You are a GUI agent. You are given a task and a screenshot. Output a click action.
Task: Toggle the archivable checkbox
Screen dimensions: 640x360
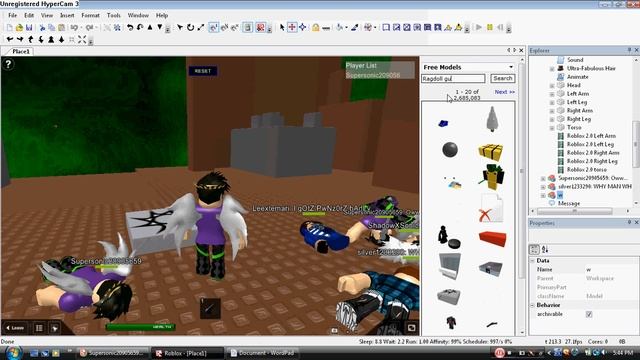(x=589, y=314)
